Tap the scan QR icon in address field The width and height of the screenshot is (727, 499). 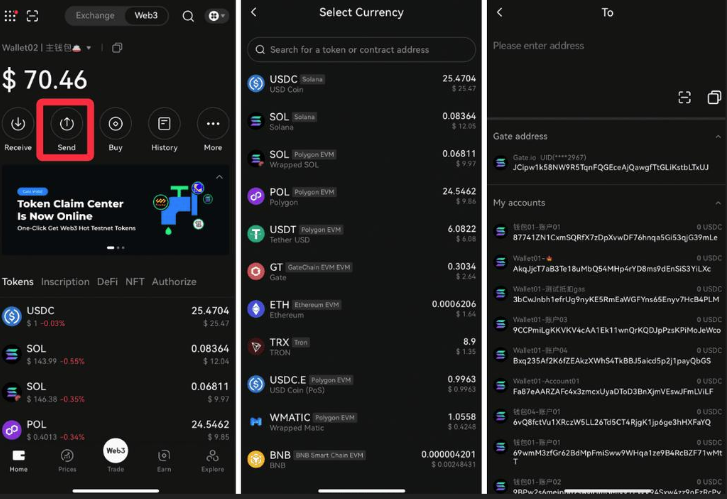click(684, 97)
